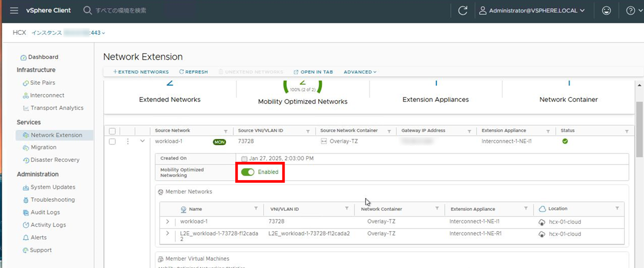Filter the Status column

627,131
